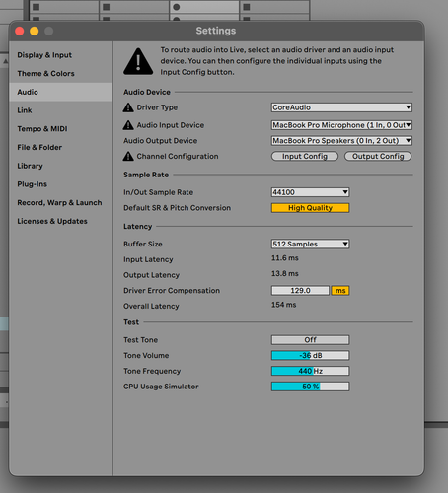Viewport: 448px width, 493px height.
Task: Click the Input Config button
Action: pyautogui.click(x=305, y=156)
